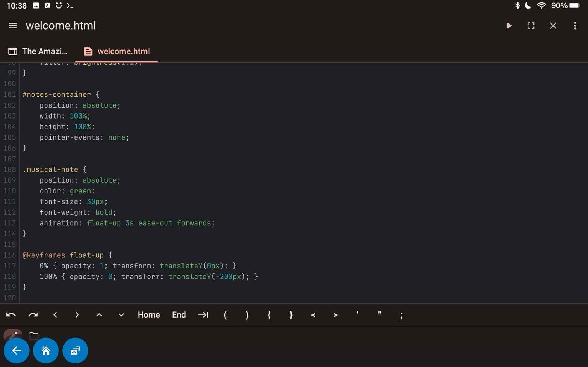Tap the End key button

179,315
